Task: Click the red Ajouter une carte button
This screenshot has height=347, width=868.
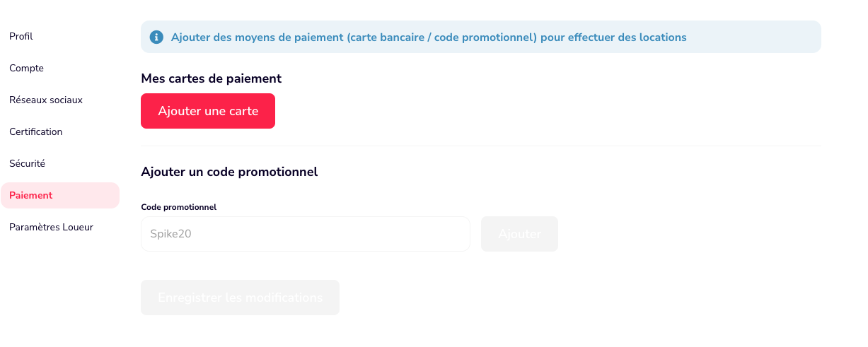Action: pos(208,111)
